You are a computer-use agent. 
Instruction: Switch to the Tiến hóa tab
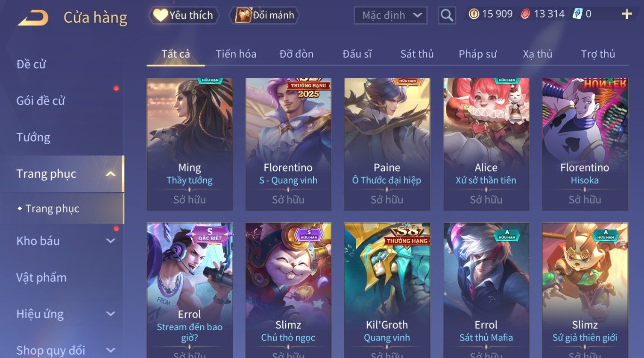point(236,54)
